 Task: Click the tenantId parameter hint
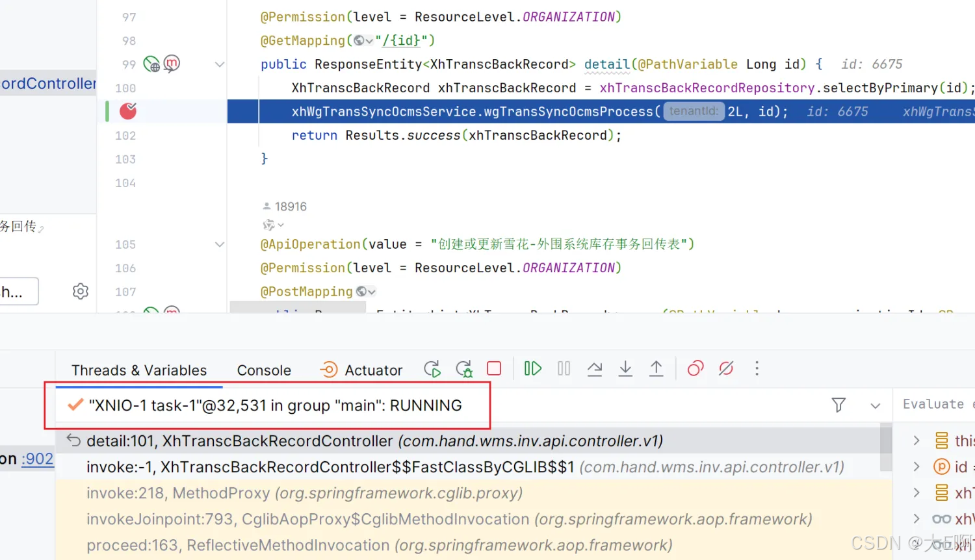coord(694,111)
